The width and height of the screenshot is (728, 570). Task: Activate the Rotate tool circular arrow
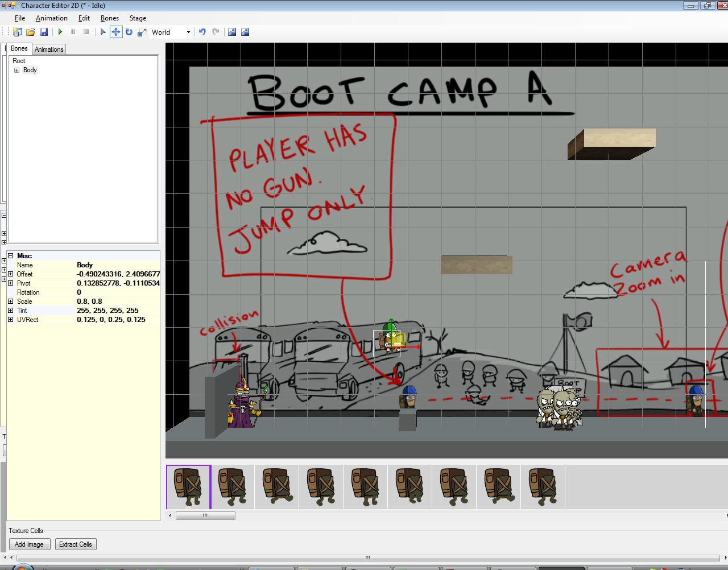click(129, 32)
